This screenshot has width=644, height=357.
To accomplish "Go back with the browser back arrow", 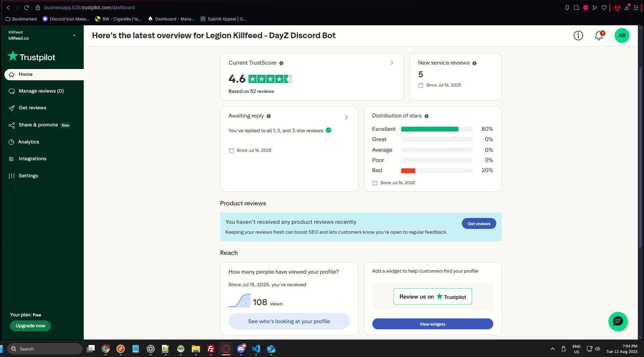I will click(8, 8).
